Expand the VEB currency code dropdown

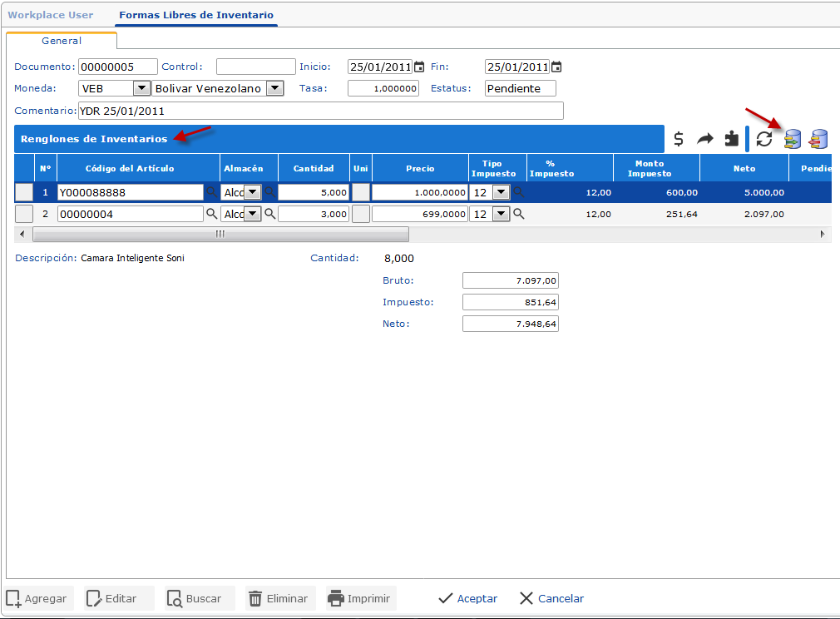(x=141, y=88)
